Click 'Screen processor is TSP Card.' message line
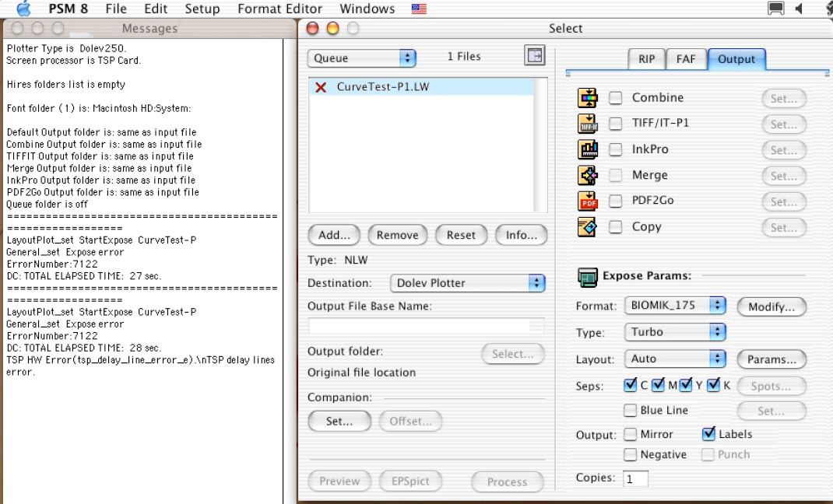 tap(74, 61)
